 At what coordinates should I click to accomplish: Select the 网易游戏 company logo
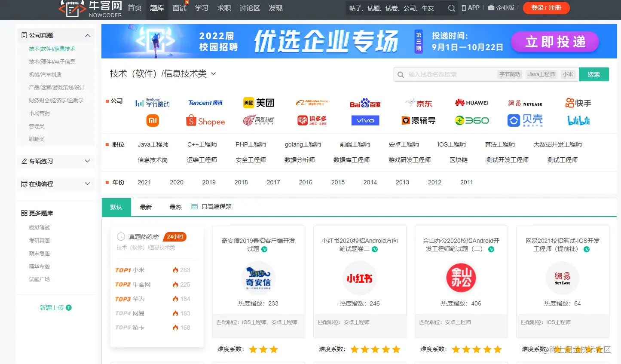click(258, 120)
